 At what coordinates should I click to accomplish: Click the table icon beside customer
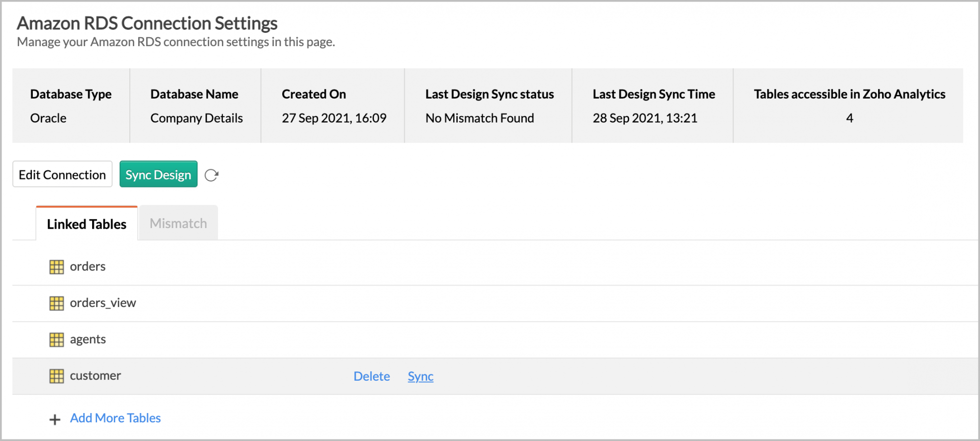point(57,376)
